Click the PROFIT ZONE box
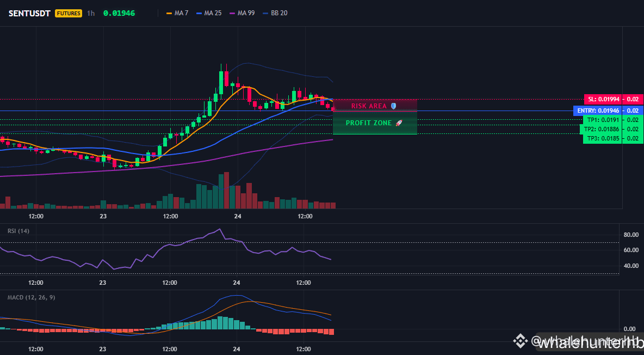 (x=375, y=123)
